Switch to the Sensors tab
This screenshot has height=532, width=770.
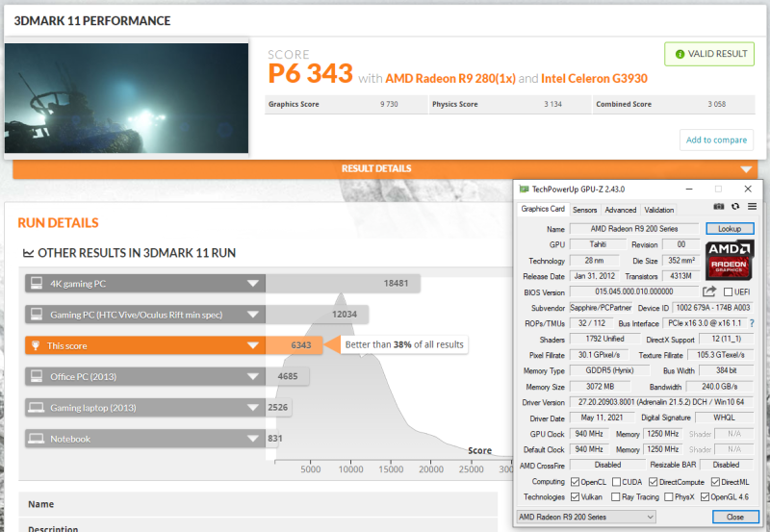[x=584, y=210]
